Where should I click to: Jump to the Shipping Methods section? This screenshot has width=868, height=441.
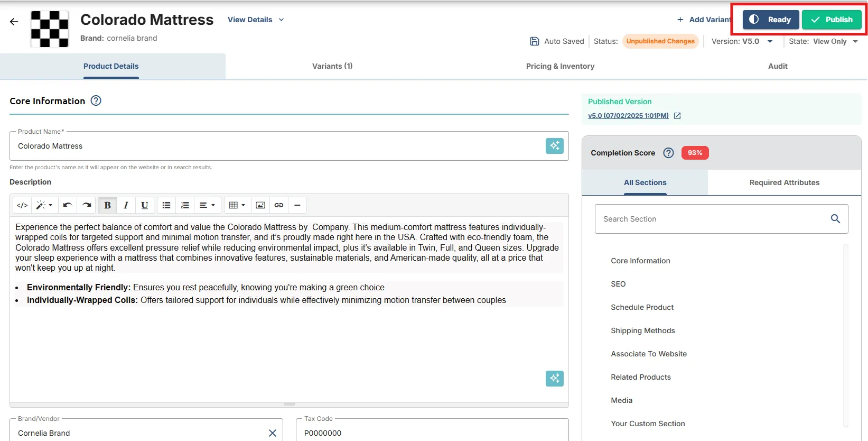[x=643, y=330]
